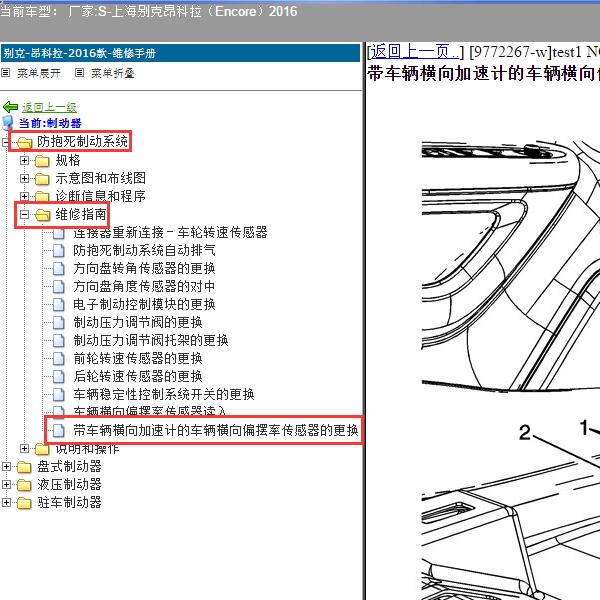Click page icon of 带车辆横向加速计 item

click(59, 430)
